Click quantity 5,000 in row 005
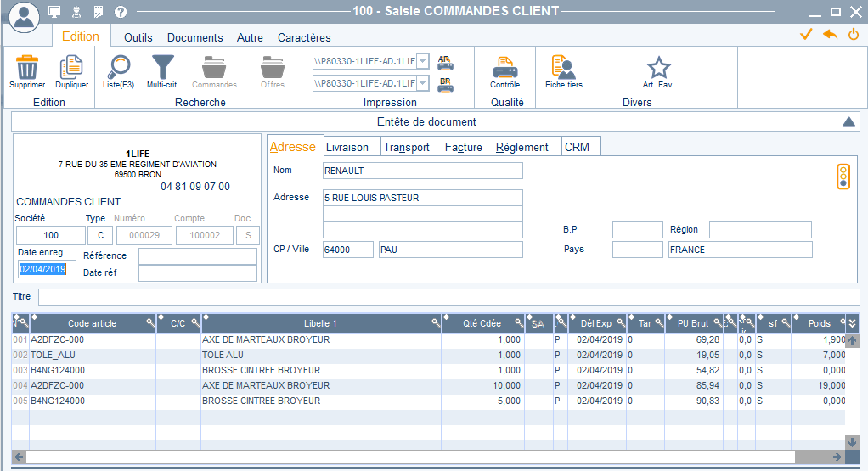The image size is (868, 471). click(509, 401)
